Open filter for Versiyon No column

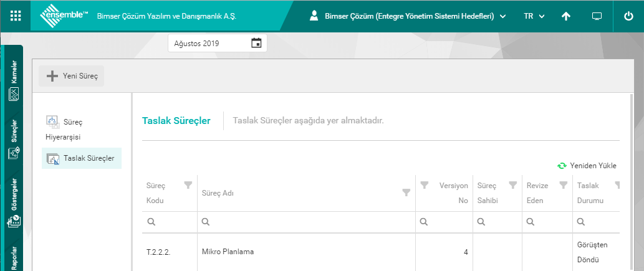(425, 185)
